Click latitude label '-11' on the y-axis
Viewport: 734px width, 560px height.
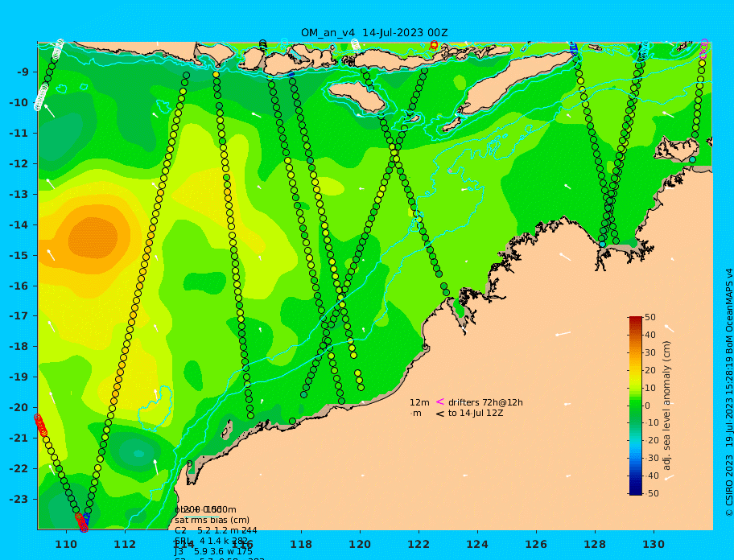pos(19,133)
